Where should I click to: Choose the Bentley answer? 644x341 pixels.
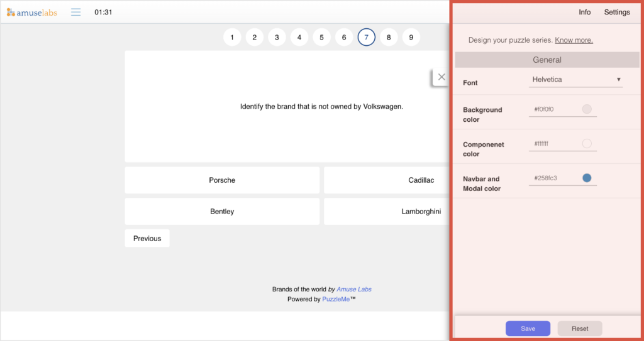(x=222, y=212)
